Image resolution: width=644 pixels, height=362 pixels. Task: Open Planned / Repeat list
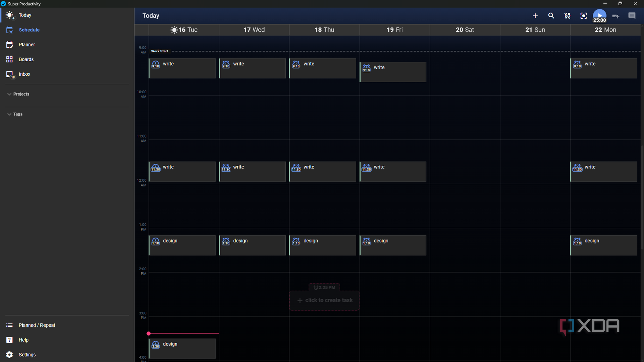(67, 325)
